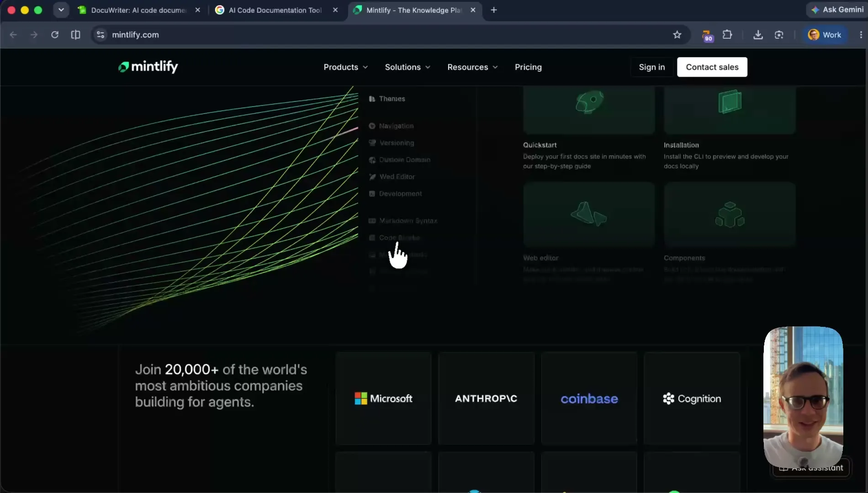Click the Cognition logo tile
The width and height of the screenshot is (868, 493).
pos(692,398)
